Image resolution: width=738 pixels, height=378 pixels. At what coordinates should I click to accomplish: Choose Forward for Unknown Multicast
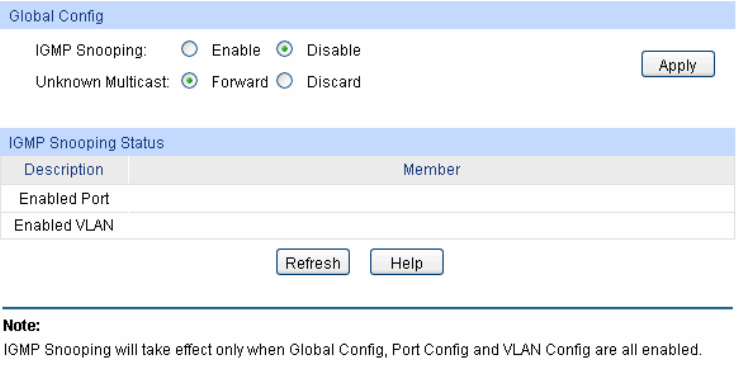click(x=189, y=81)
